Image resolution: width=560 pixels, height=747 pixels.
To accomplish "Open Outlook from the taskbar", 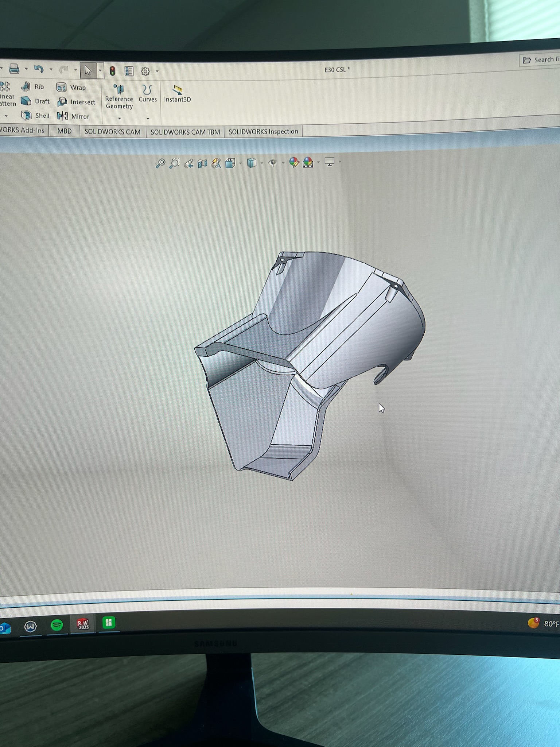I will [x=5, y=628].
